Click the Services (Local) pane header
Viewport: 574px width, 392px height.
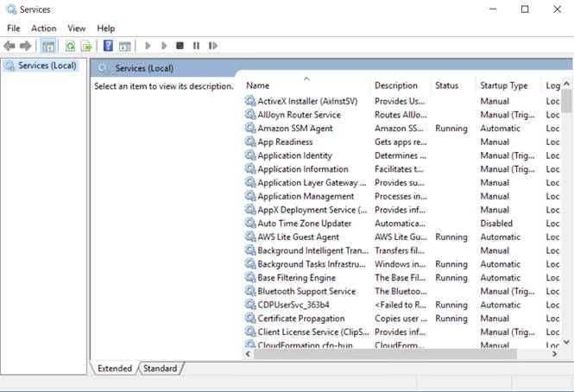tap(144, 68)
